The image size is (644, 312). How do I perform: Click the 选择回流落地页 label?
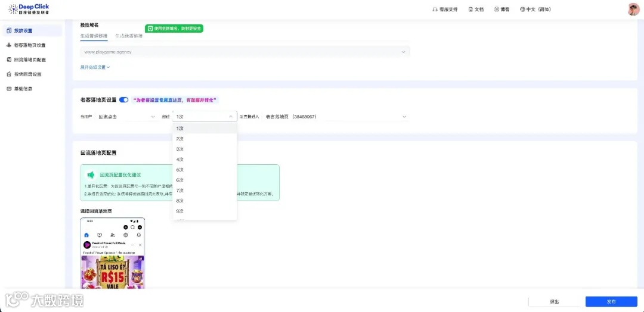[96, 211]
